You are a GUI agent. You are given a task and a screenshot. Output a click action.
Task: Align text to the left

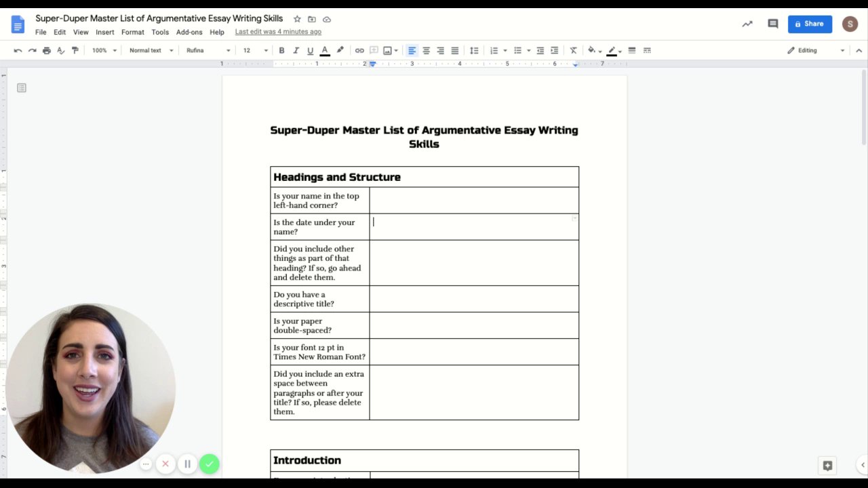point(412,51)
